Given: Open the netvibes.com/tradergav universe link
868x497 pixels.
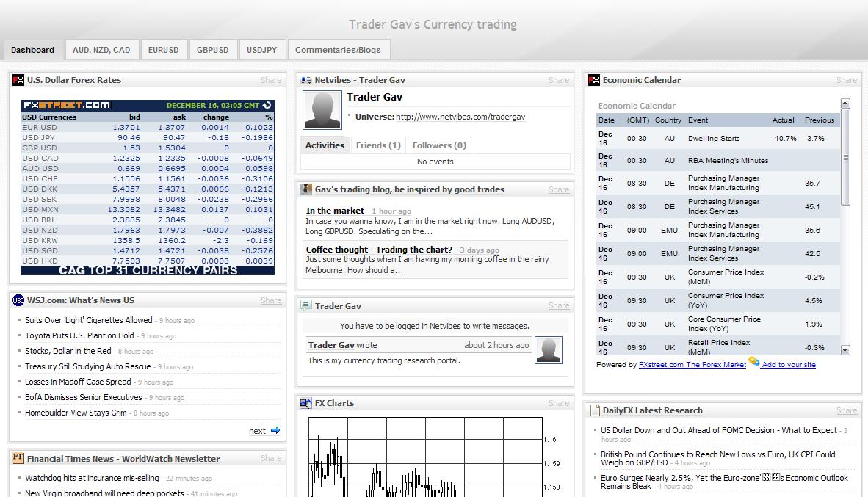Looking at the screenshot, I should [460, 117].
